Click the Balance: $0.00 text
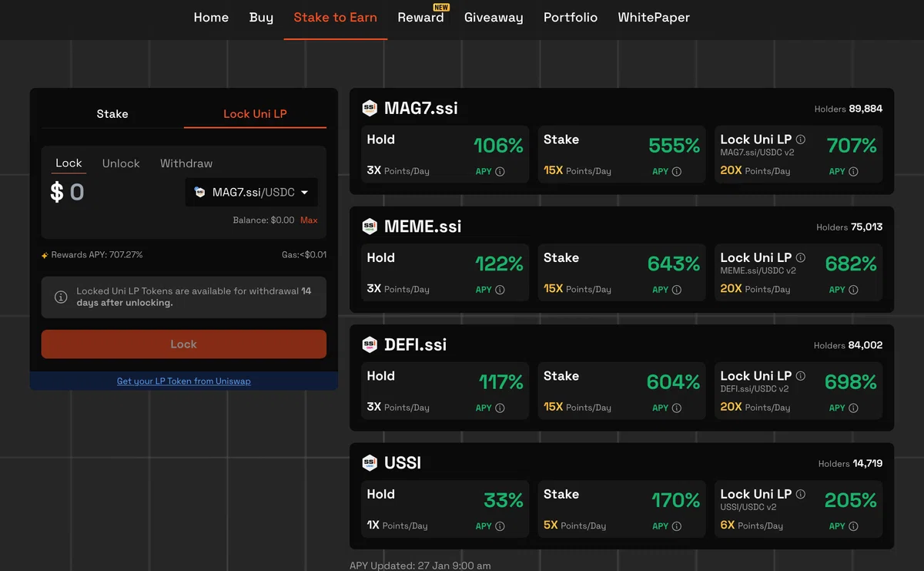924x571 pixels. (263, 220)
